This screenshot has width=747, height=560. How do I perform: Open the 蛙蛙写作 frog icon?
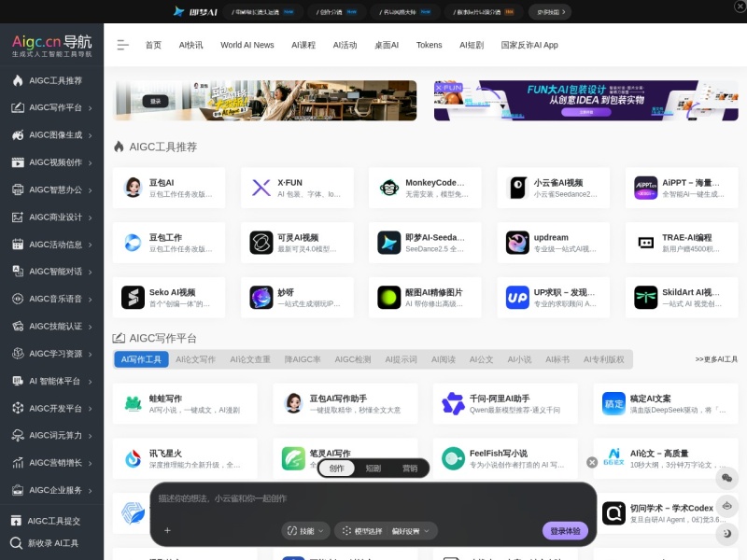click(x=133, y=403)
